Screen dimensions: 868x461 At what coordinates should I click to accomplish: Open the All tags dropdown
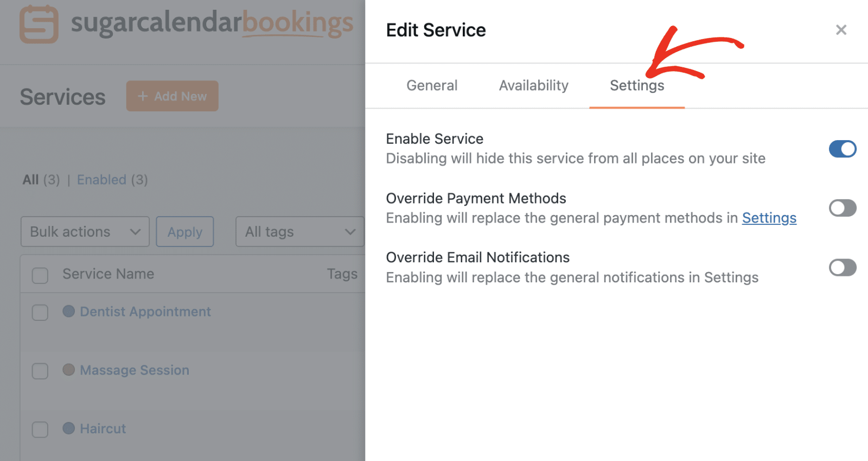299,232
